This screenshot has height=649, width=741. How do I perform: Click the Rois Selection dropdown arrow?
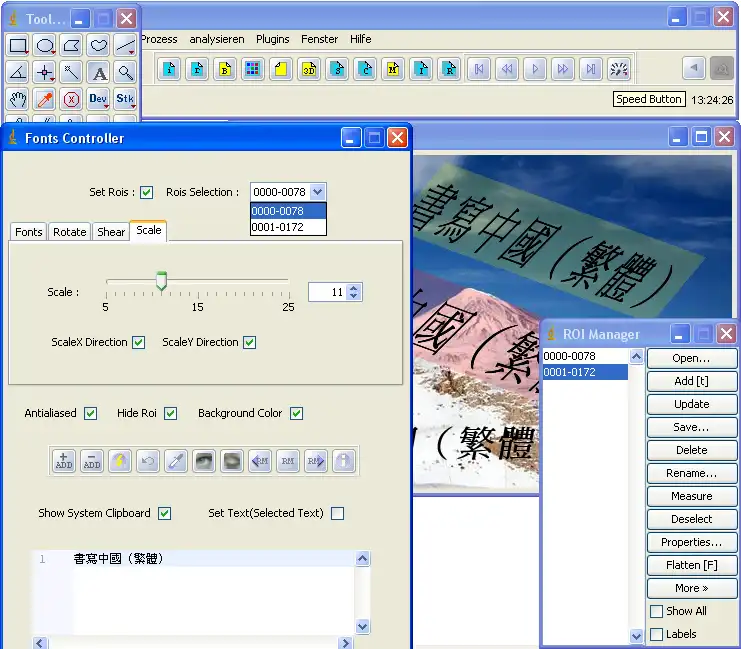click(317, 192)
